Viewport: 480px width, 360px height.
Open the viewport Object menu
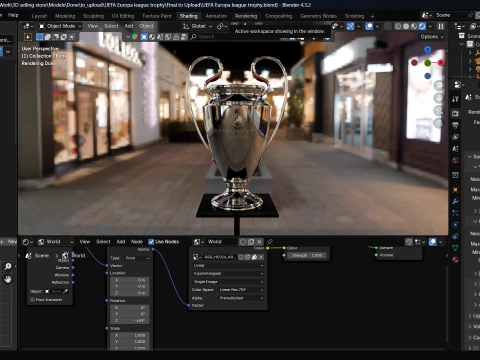[x=146, y=26]
